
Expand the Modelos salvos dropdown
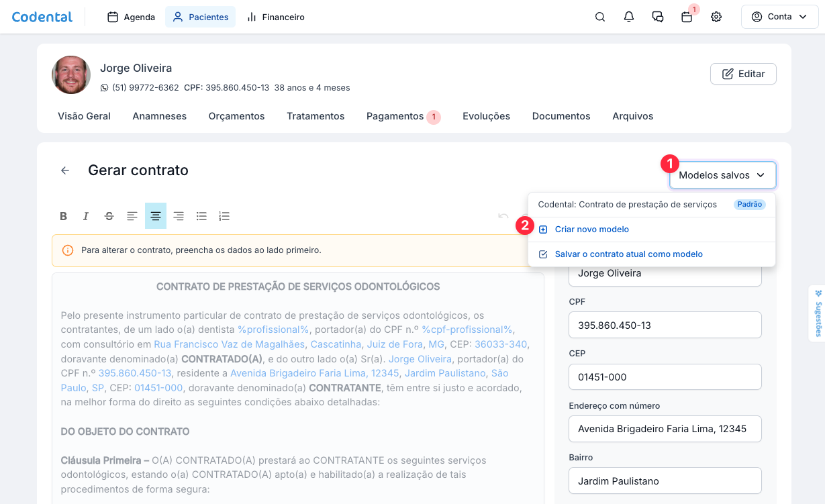click(x=722, y=175)
